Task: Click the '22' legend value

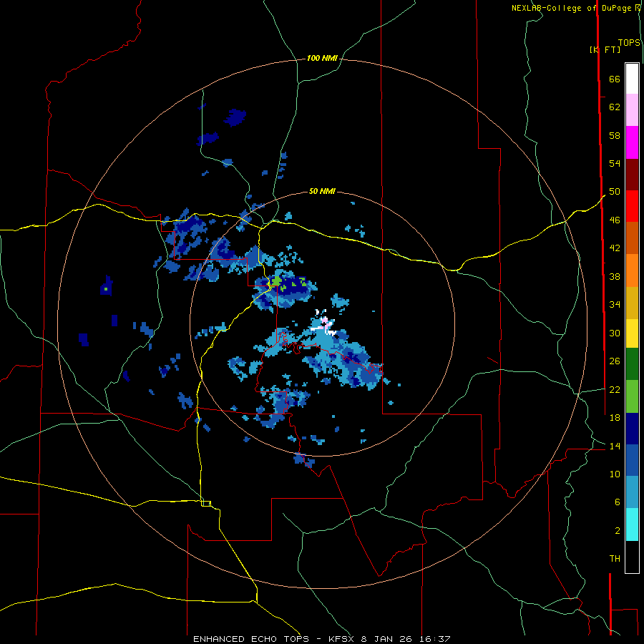Action: (x=615, y=390)
